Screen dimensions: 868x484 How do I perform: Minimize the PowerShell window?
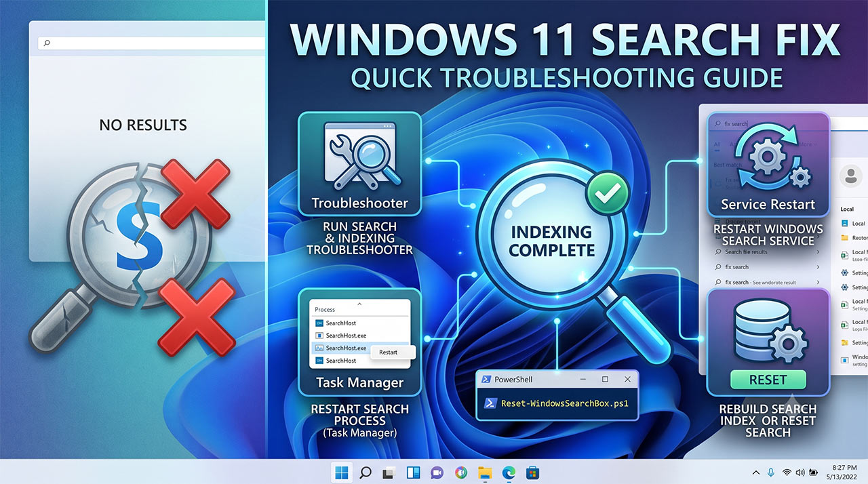coord(584,380)
